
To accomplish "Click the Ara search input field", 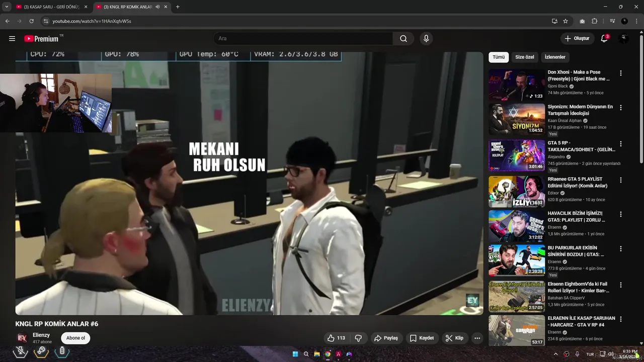I will [x=303, y=39].
